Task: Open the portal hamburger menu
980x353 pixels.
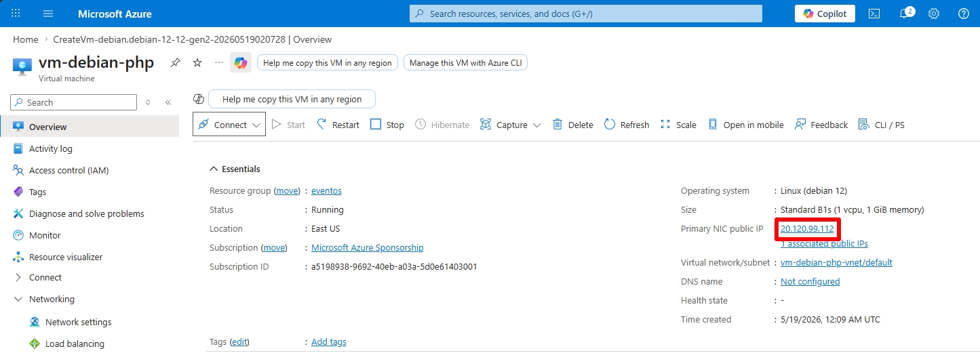Action: coord(48,14)
